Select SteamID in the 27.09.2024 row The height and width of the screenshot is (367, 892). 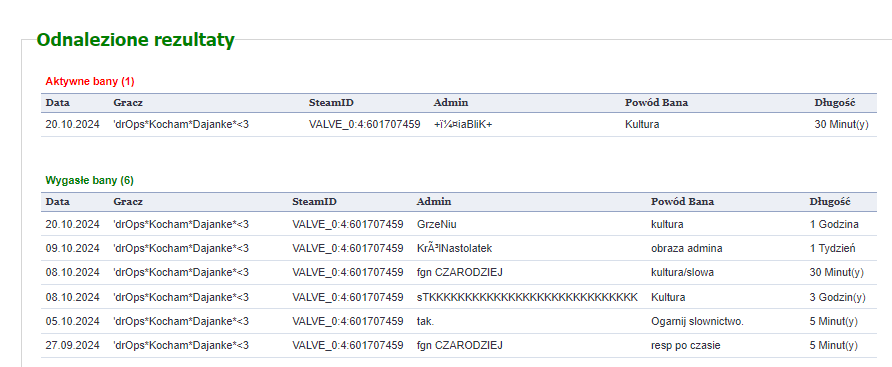point(348,345)
